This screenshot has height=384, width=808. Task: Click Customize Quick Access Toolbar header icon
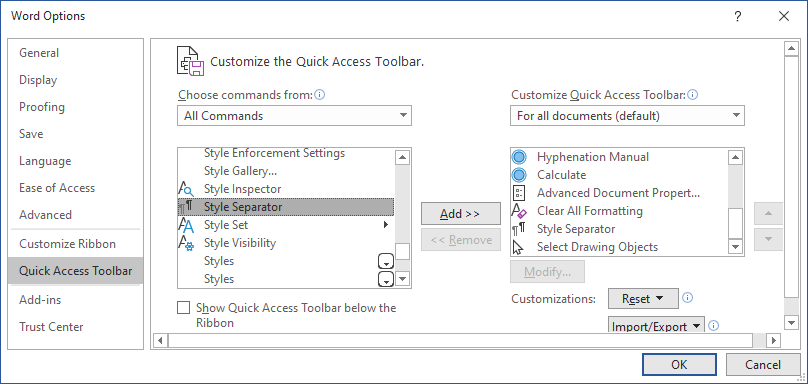click(191, 61)
